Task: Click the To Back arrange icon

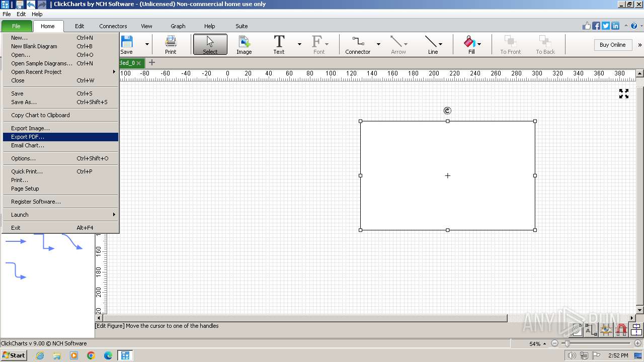Action: pyautogui.click(x=545, y=44)
